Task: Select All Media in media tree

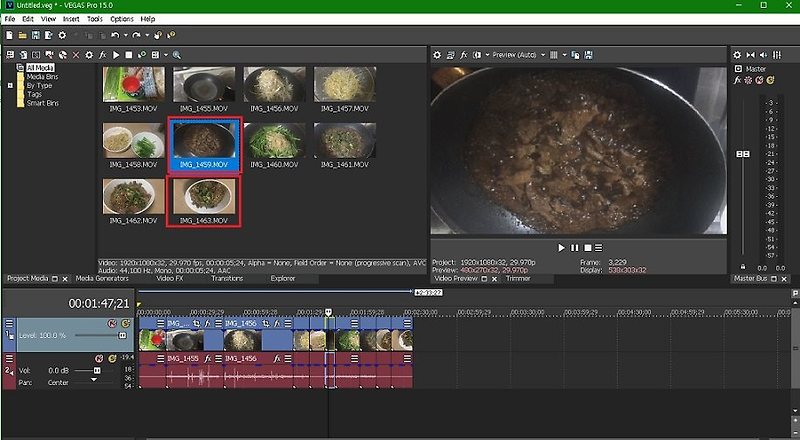Action: pyautogui.click(x=40, y=67)
